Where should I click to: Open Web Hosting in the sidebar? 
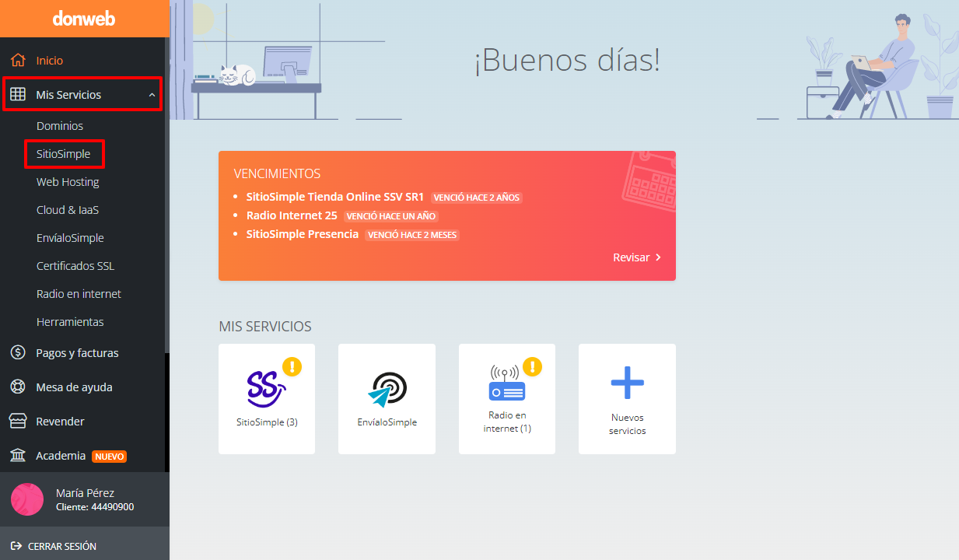pos(68,181)
